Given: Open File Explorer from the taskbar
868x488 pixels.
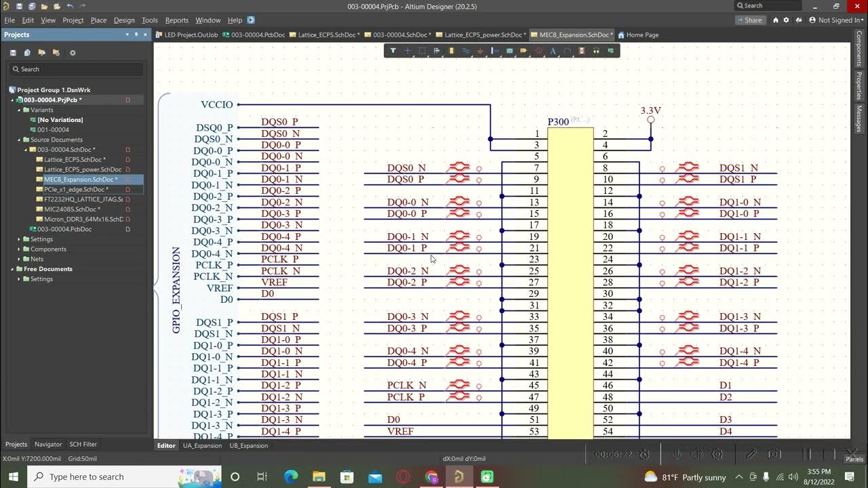Looking at the screenshot, I should tap(319, 477).
